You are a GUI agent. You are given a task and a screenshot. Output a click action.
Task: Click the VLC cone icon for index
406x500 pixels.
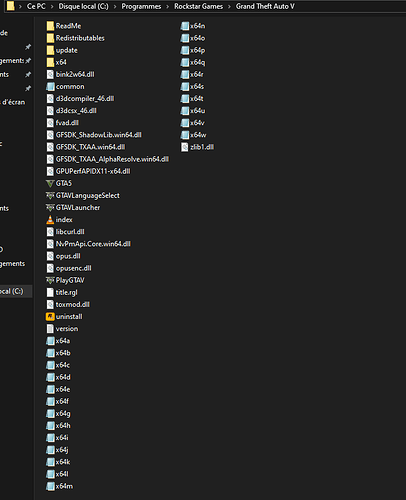(x=50, y=220)
